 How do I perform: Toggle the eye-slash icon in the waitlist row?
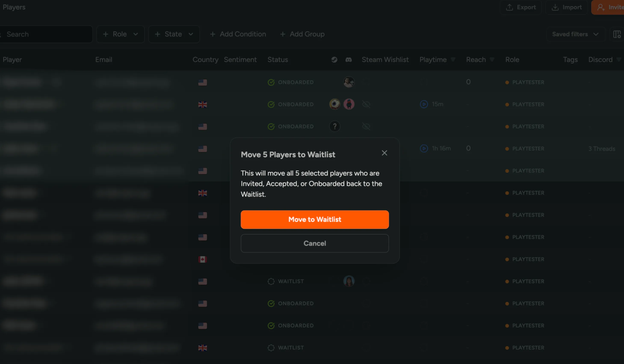(366, 281)
